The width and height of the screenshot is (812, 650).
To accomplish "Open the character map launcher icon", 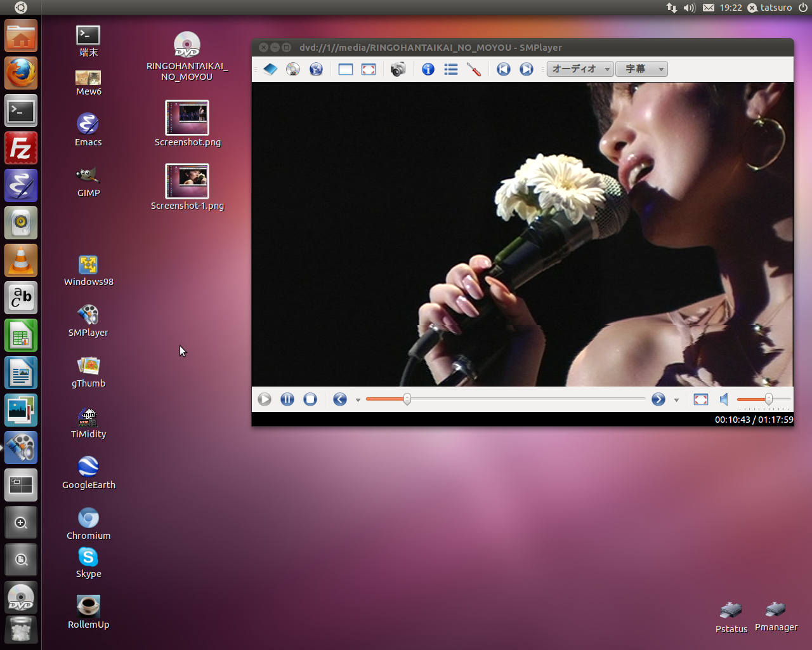I will (x=21, y=298).
